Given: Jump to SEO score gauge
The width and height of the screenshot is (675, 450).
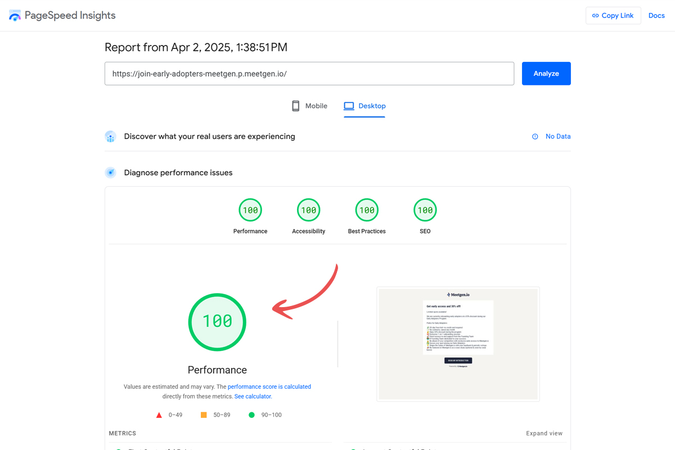Looking at the screenshot, I should coord(425,210).
